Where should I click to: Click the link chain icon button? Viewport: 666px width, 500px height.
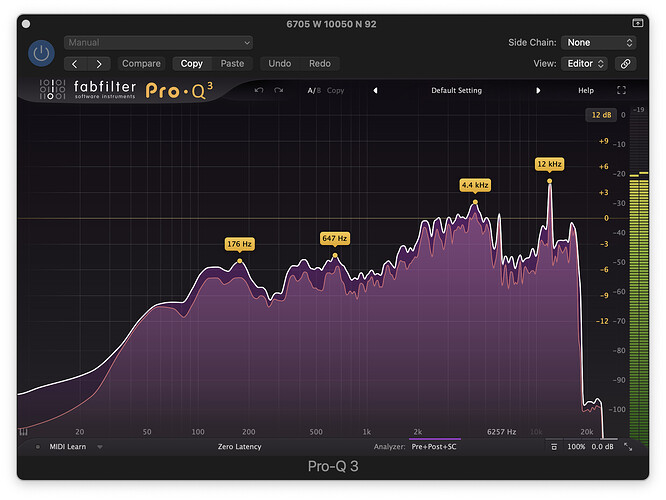coord(625,63)
